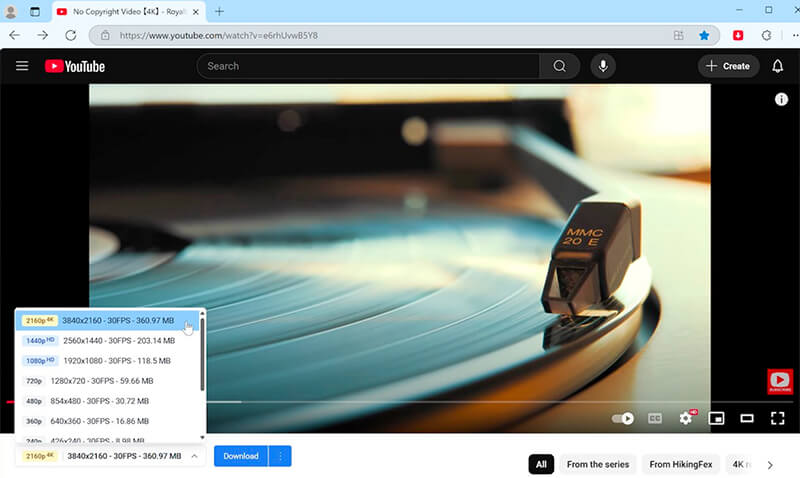This screenshot has width=800, height=478.
Task: Open YouTube notifications bell
Action: pos(777,66)
